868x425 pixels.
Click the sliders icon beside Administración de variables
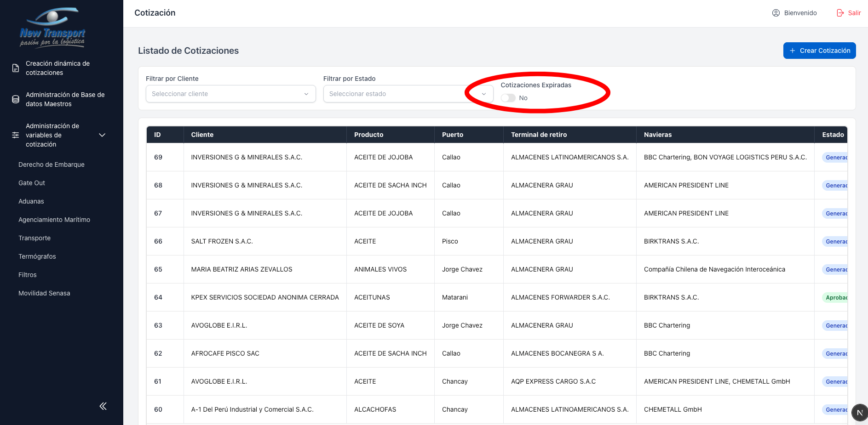point(16,135)
